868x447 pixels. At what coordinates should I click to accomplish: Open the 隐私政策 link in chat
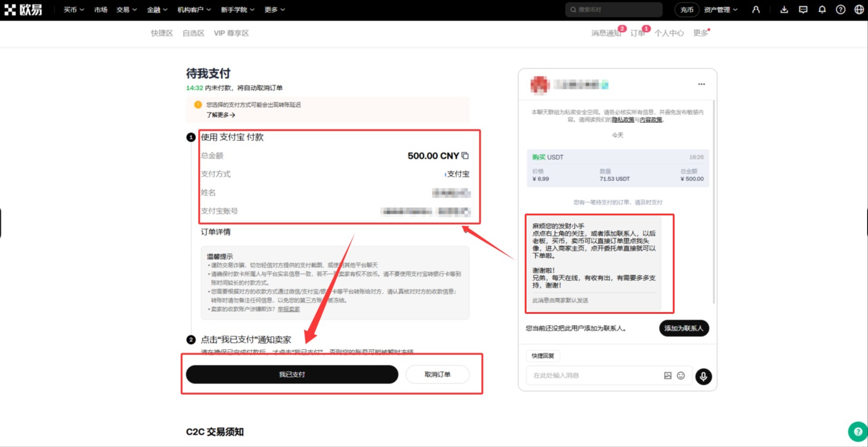623,120
